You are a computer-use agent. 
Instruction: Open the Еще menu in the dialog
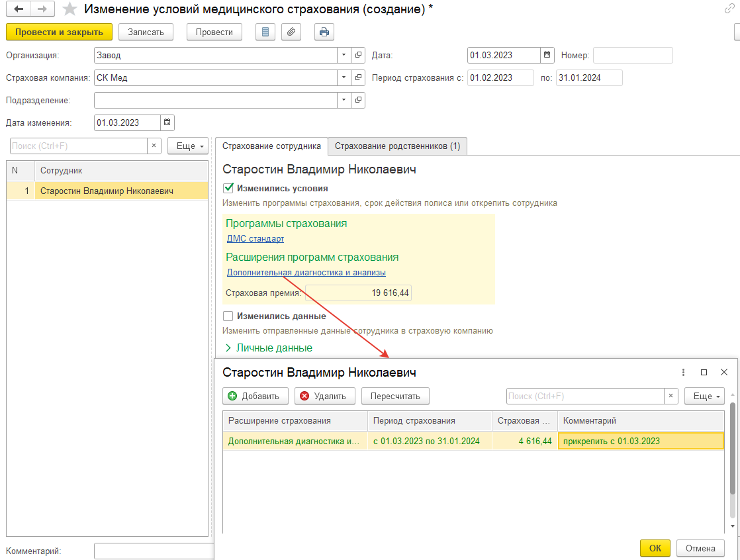point(704,397)
